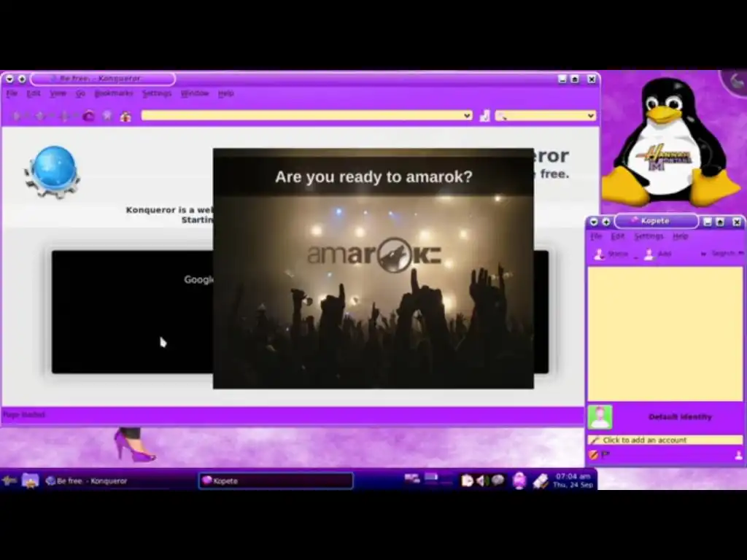Open Kopete window menu title bar button
This screenshot has height=560, width=747.
(x=594, y=222)
